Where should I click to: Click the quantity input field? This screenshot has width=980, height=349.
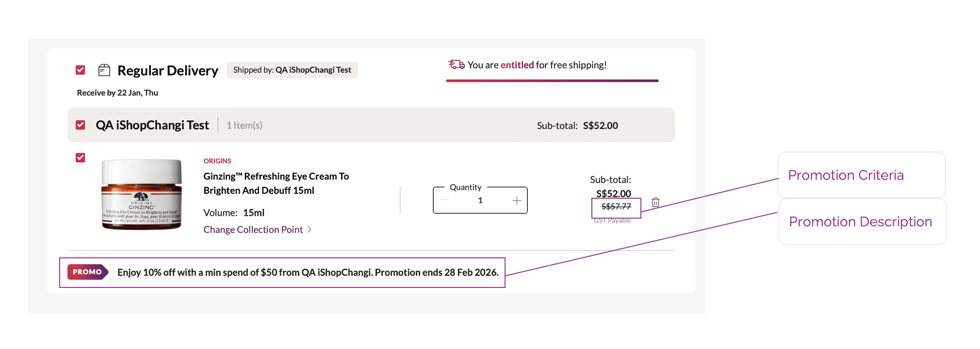tap(480, 201)
